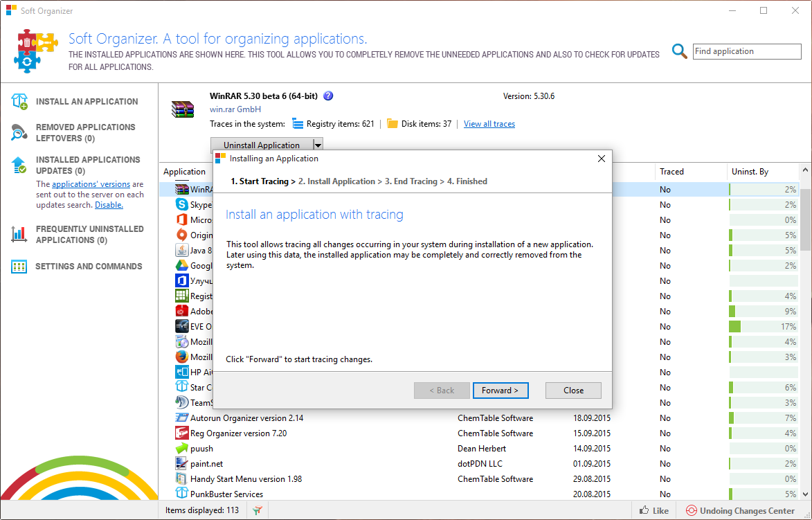Click the Removed Applications Leftovers magnifier icon
Viewport: 812px width, 520px height.
[x=19, y=132]
